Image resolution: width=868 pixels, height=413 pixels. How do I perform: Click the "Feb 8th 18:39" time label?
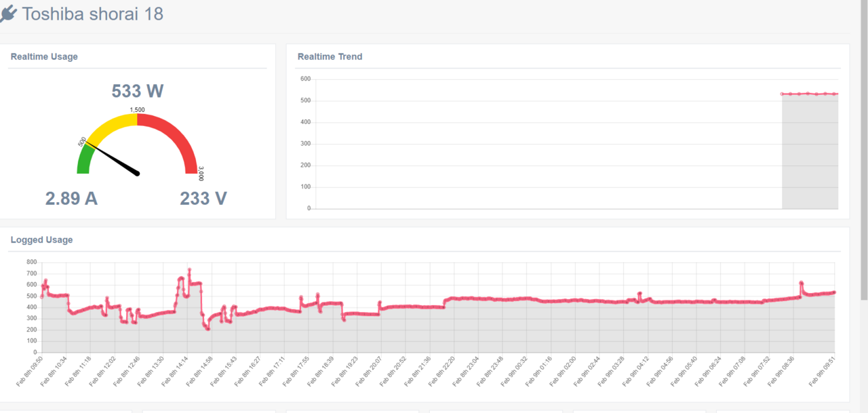click(x=321, y=372)
